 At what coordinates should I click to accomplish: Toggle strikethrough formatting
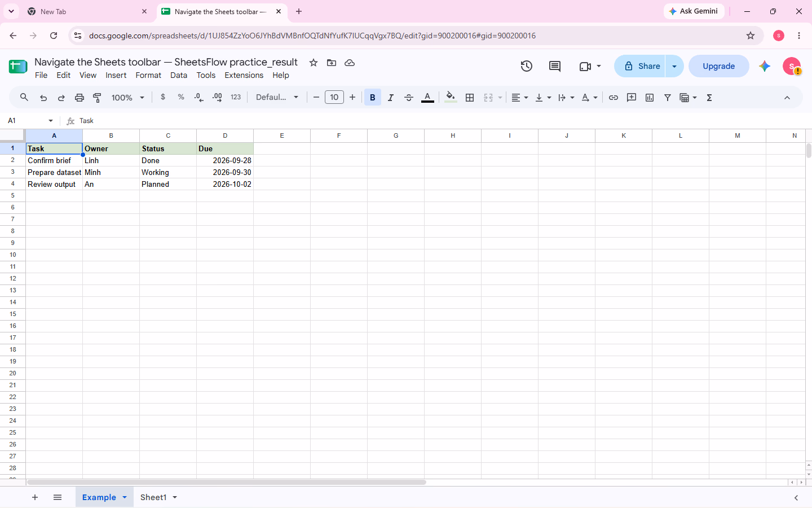coord(409,98)
